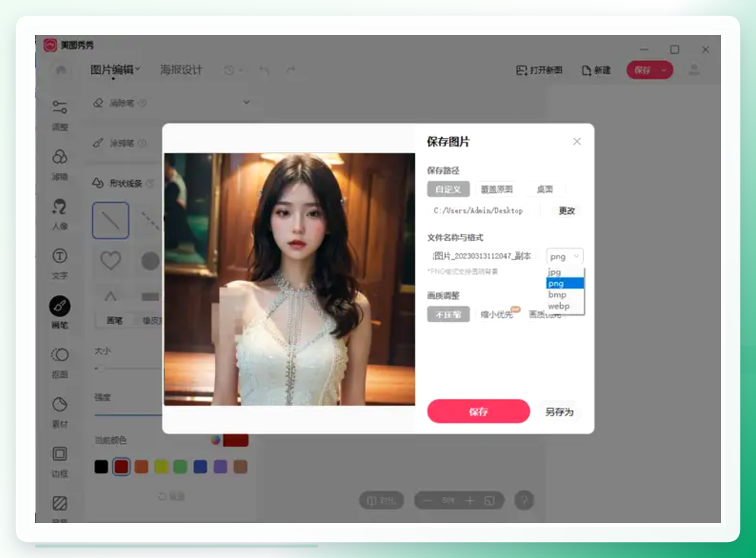Switch to the 海报设计 tab
The image size is (756, 558).
tap(181, 70)
